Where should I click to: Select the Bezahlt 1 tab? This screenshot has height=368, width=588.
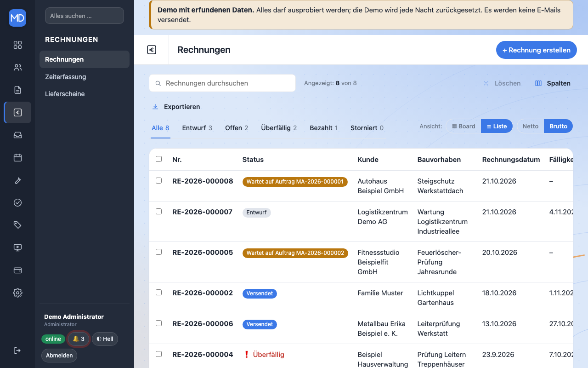coord(324,128)
